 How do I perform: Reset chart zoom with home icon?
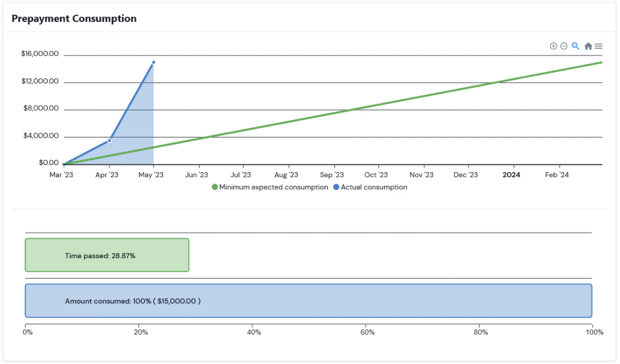coord(588,46)
